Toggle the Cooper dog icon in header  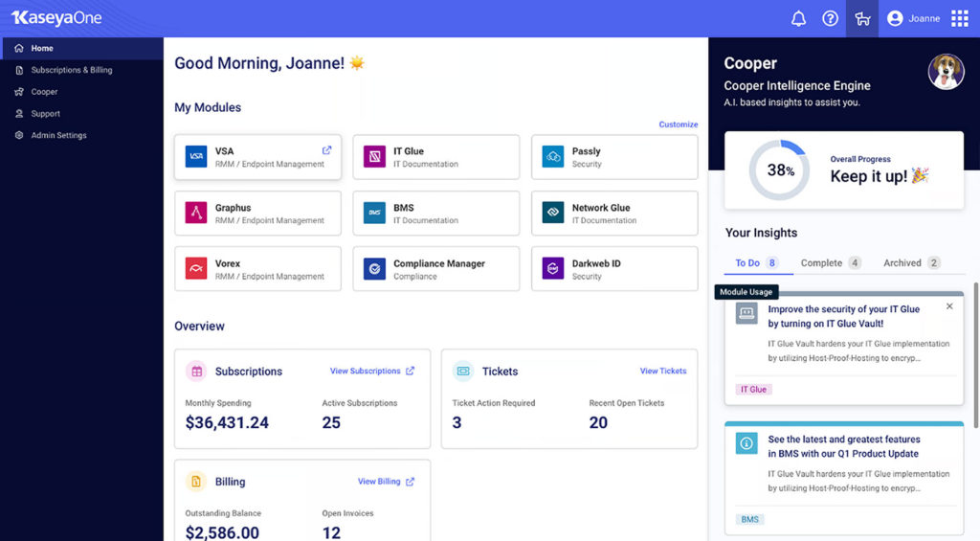click(x=862, y=18)
